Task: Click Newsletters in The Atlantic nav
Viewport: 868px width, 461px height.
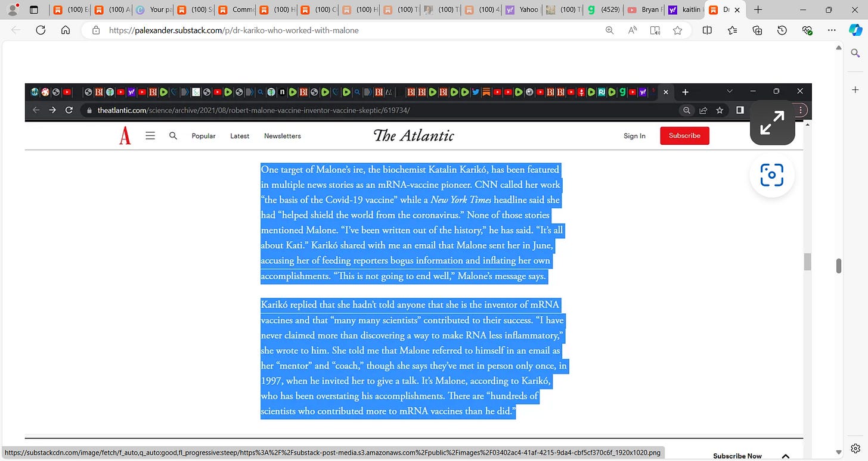Action: coord(283,136)
